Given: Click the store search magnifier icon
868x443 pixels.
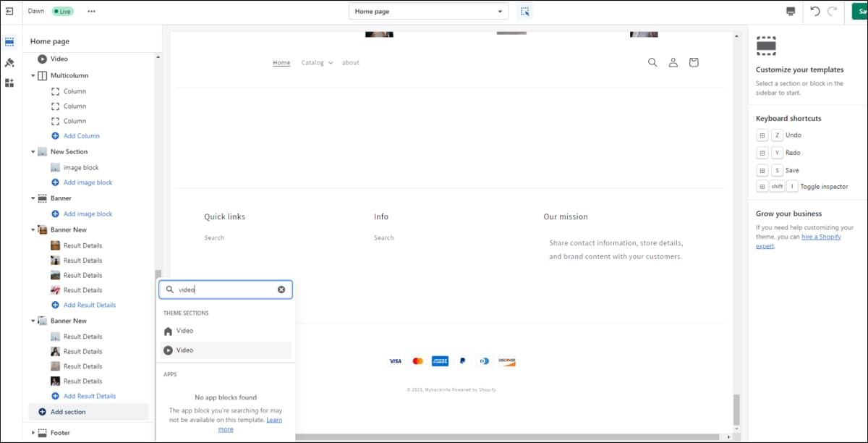Looking at the screenshot, I should tap(652, 63).
